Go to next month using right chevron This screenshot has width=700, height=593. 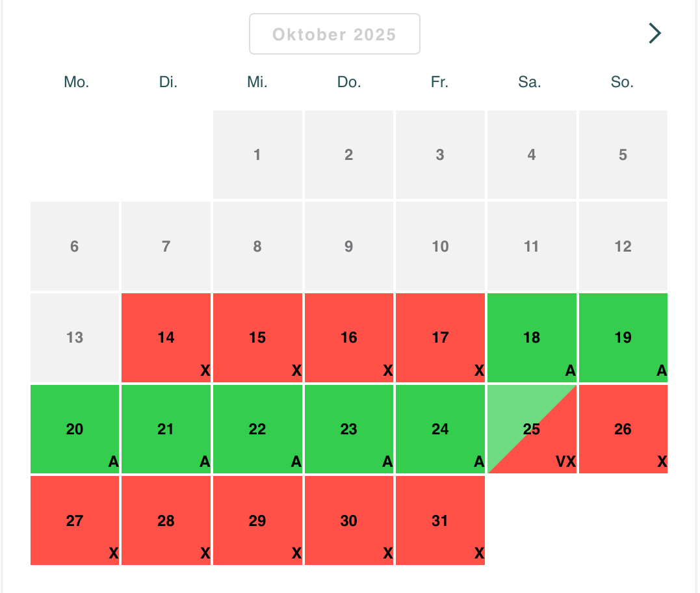[655, 33]
